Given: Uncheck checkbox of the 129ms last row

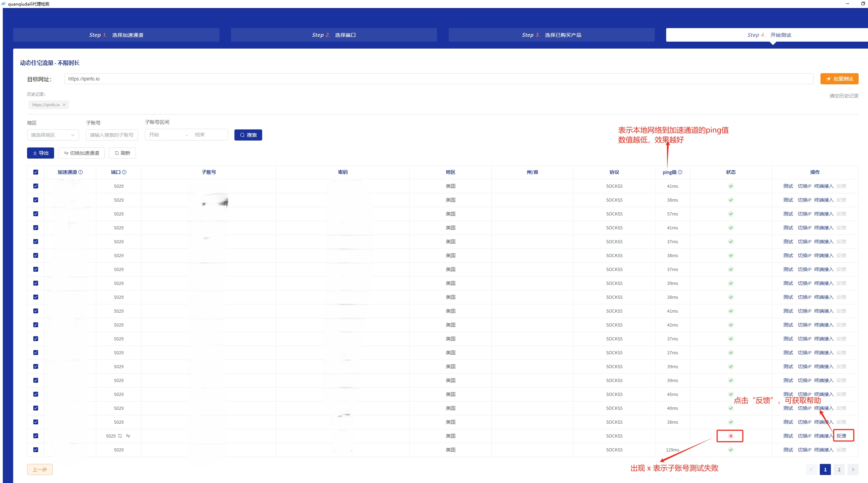Looking at the screenshot, I should point(36,450).
